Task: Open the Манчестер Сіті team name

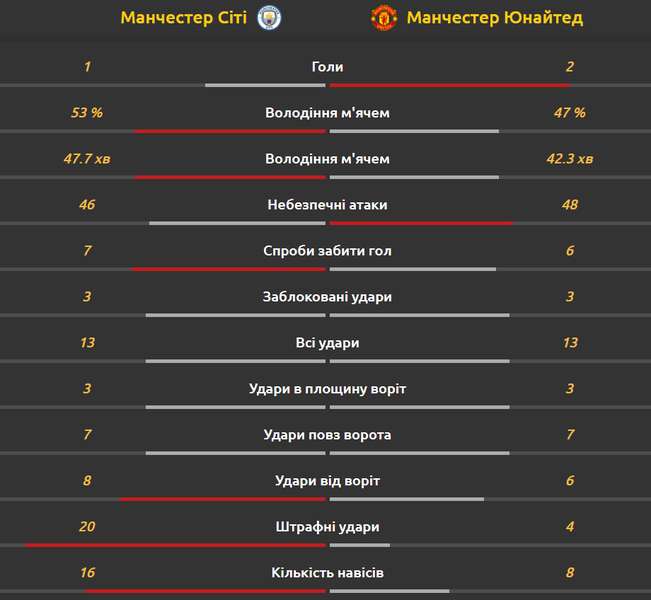Action: (x=184, y=18)
